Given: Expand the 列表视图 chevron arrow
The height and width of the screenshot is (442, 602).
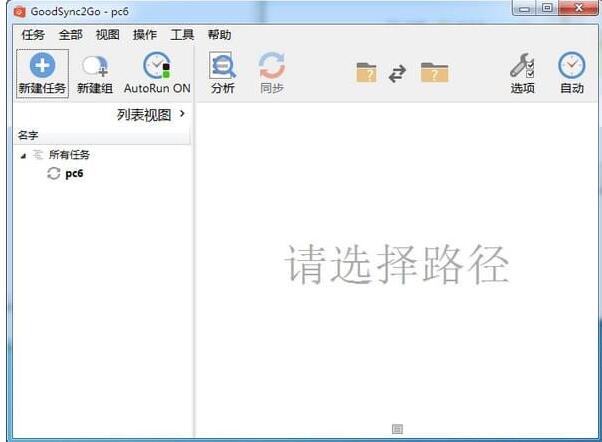Looking at the screenshot, I should coord(182,115).
